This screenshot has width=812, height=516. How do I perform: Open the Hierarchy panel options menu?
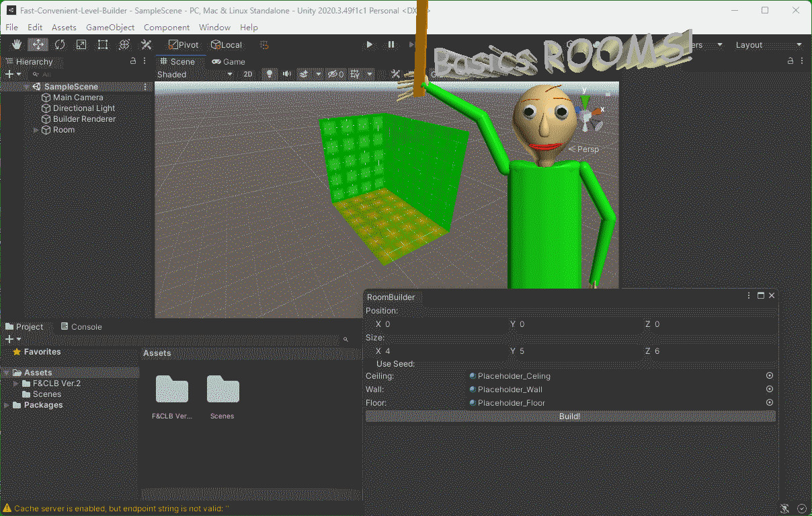145,61
